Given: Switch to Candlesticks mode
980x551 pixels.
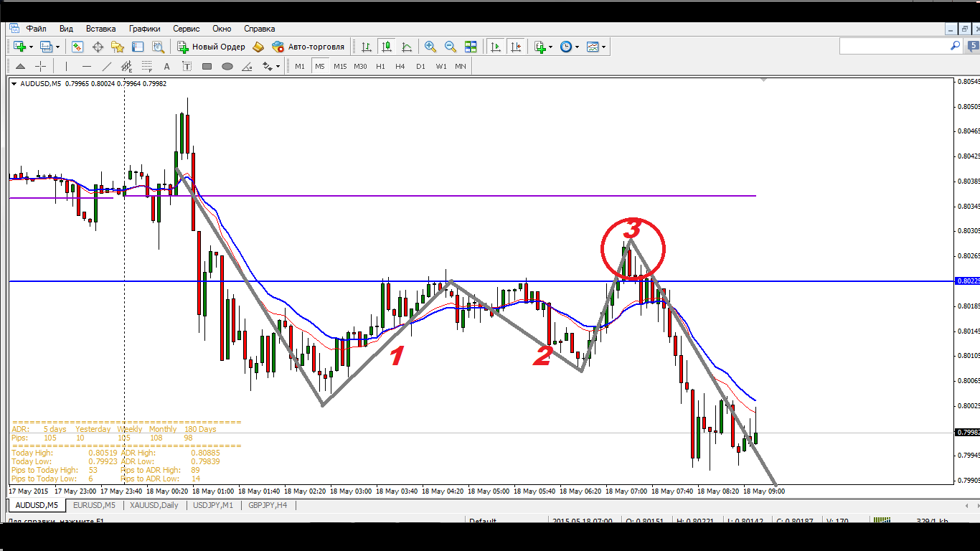Looking at the screenshot, I should (387, 47).
